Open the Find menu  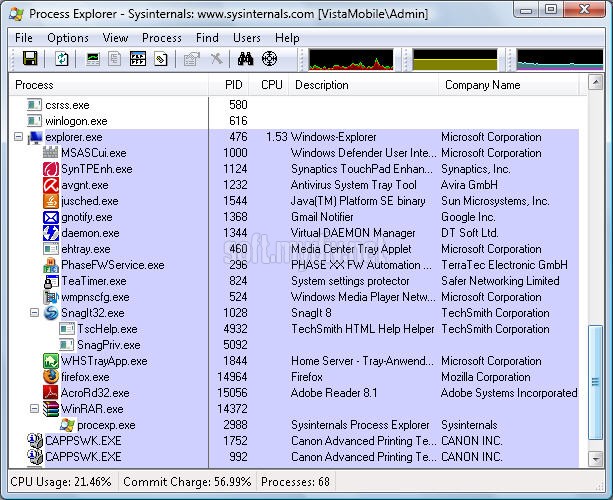pos(207,38)
